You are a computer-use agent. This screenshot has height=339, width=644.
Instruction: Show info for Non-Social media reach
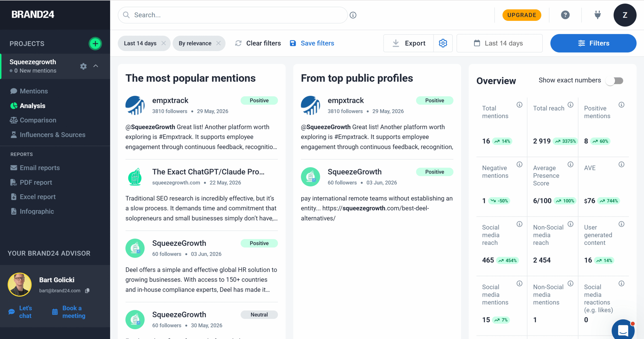click(x=571, y=224)
